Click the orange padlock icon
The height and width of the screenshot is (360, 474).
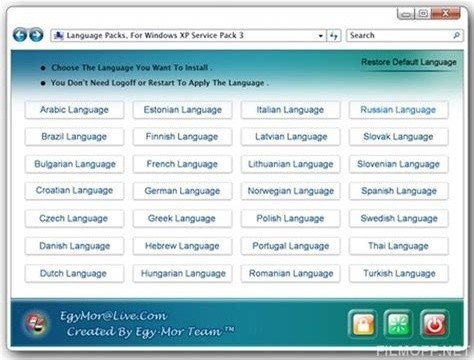click(363, 324)
